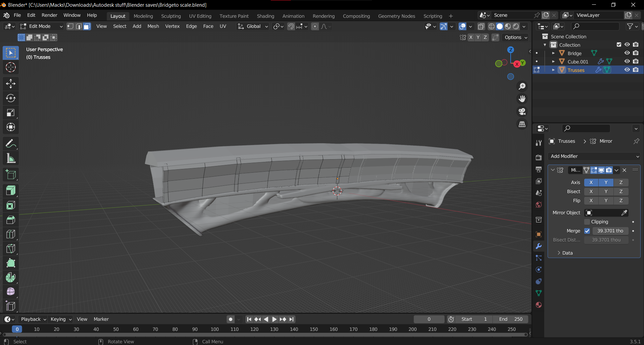Click the Marker menu in timeline
The image size is (644, 345).
click(101, 319)
